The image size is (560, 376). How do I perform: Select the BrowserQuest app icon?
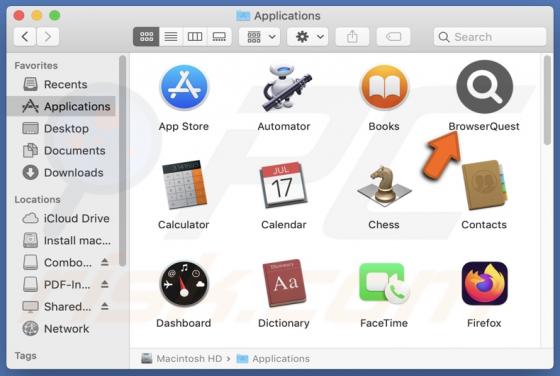pyautogui.click(x=485, y=87)
